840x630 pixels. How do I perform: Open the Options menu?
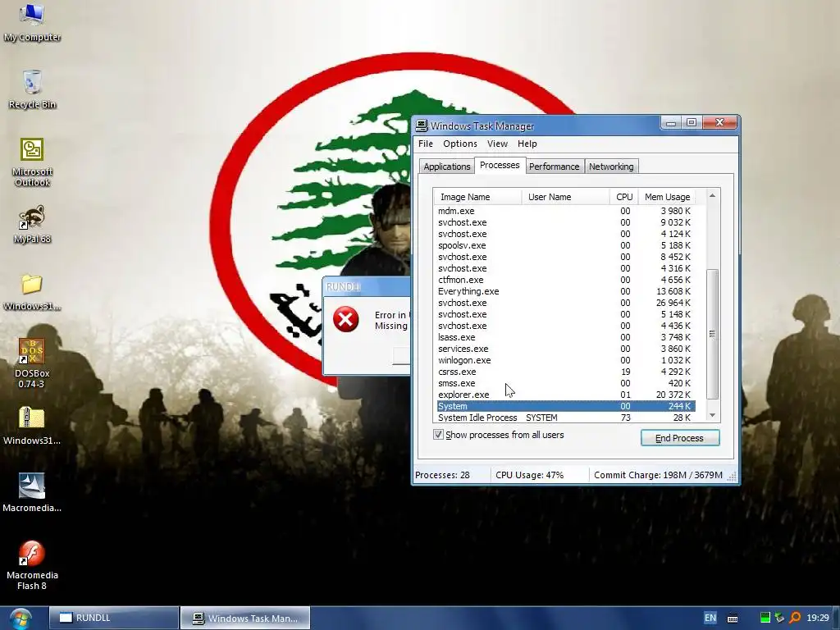459,144
